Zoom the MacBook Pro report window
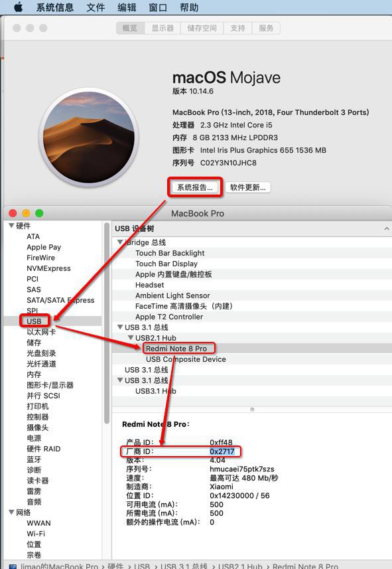Viewport: 392px width, 569px height. pyautogui.click(x=39, y=213)
